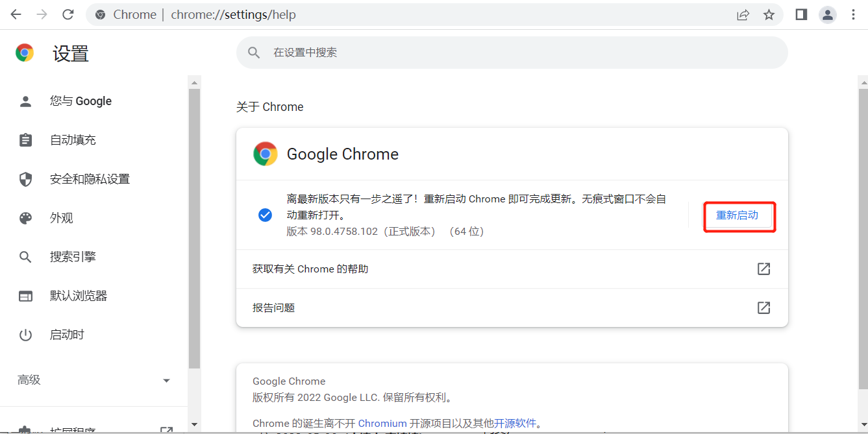Open external link icon for 报告问题
868x434 pixels.
click(x=763, y=307)
